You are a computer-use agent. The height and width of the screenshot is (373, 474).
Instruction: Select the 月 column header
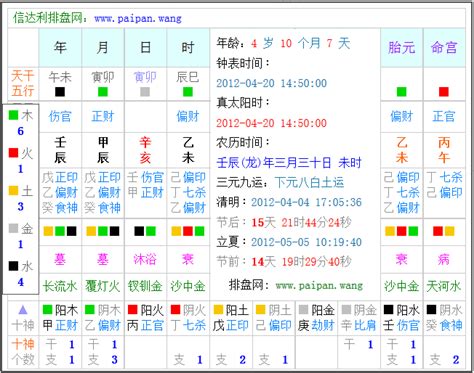[x=102, y=48]
